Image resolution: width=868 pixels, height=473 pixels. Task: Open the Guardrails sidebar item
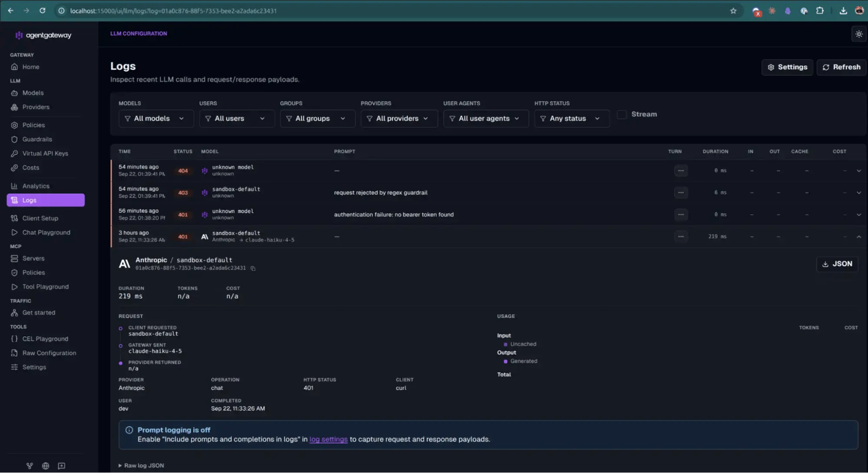pos(46,139)
